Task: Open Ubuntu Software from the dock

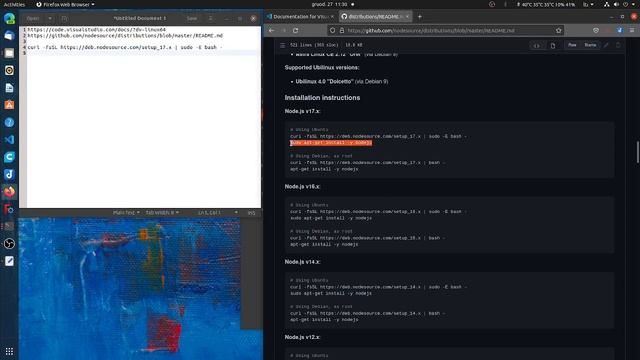Action: click(x=9, y=105)
